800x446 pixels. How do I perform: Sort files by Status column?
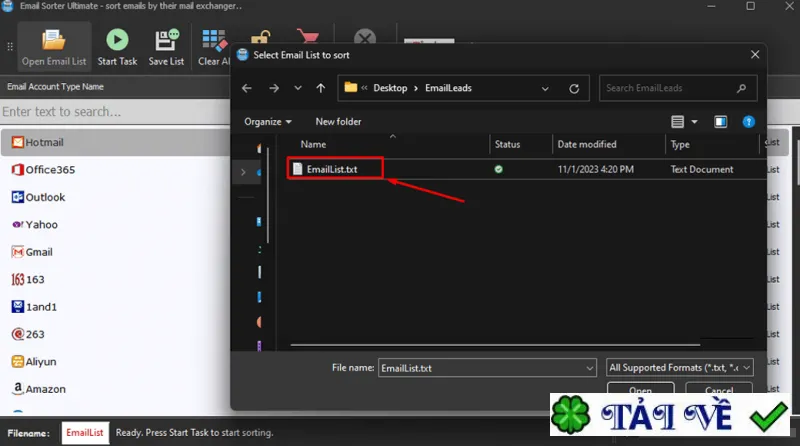507,144
